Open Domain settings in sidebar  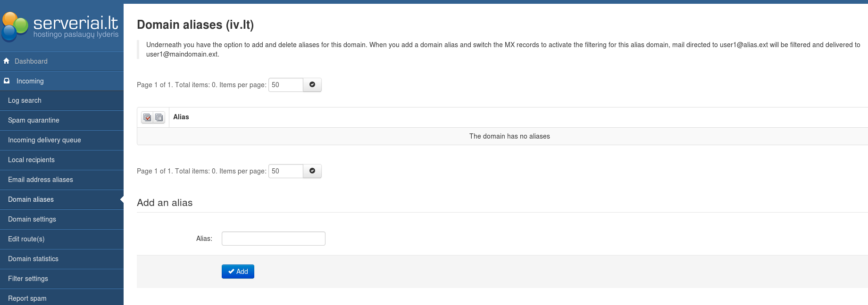click(32, 219)
